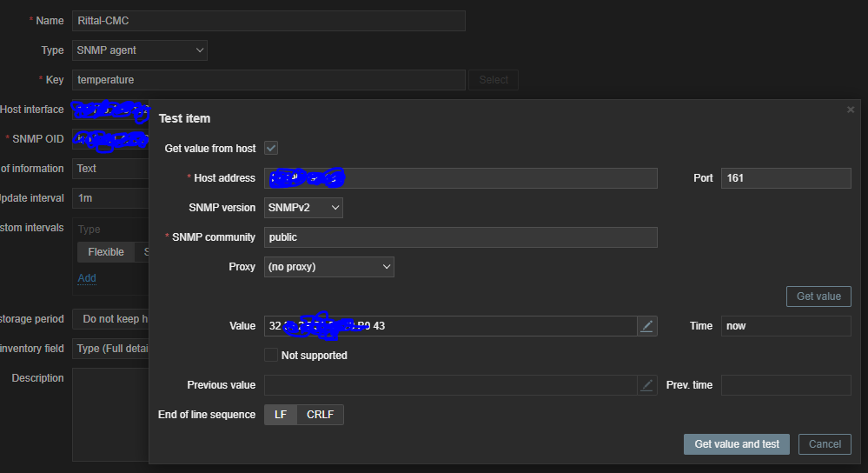The width and height of the screenshot is (868, 473).
Task: Click the pencil icon beside Value field
Action: 646,326
